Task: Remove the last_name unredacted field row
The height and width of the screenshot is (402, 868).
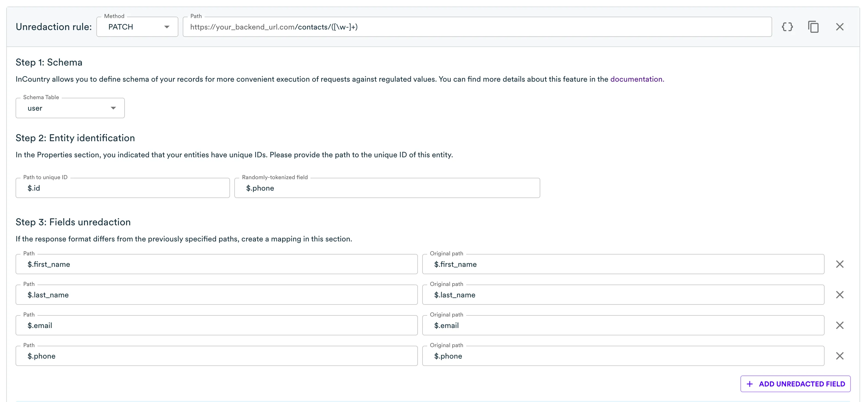Action: click(x=839, y=295)
